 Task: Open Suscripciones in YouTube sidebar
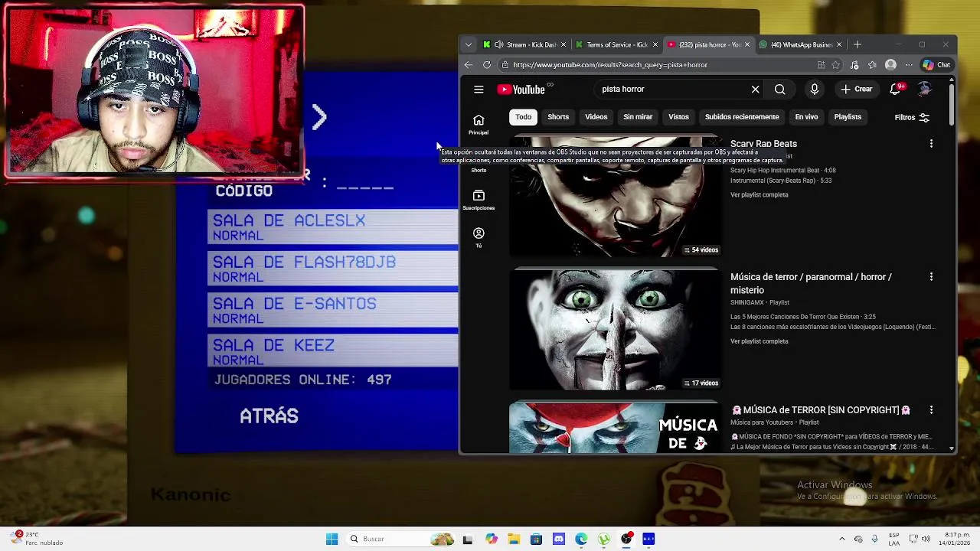click(x=479, y=199)
